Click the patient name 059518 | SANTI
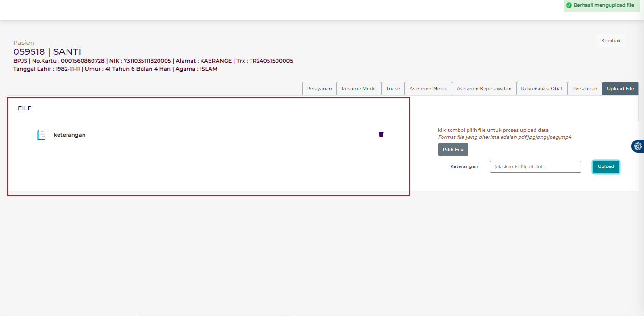644x316 pixels. pyautogui.click(x=47, y=52)
